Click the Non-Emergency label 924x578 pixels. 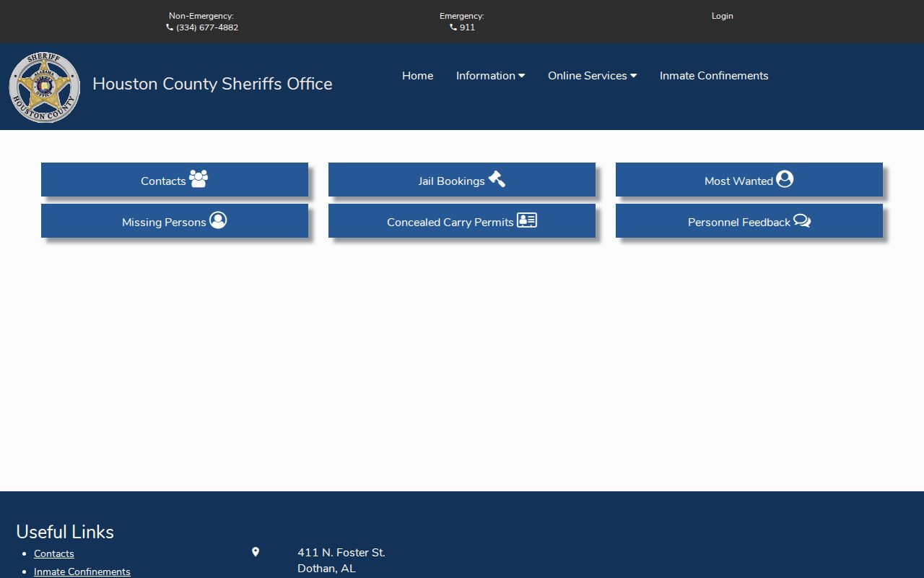tap(201, 16)
